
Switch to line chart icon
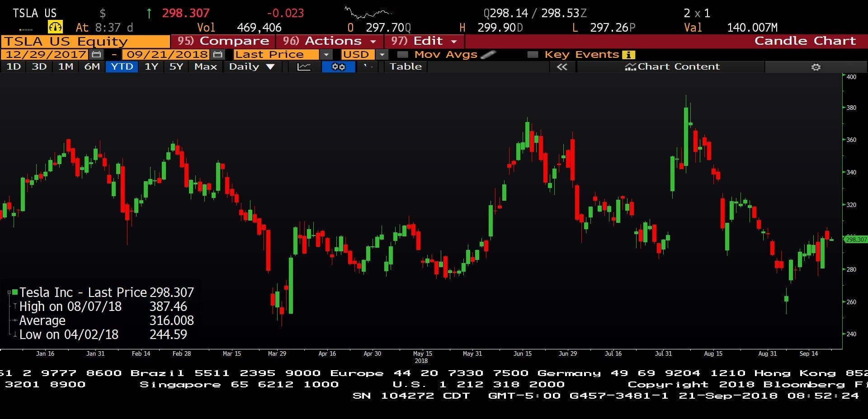coord(304,67)
